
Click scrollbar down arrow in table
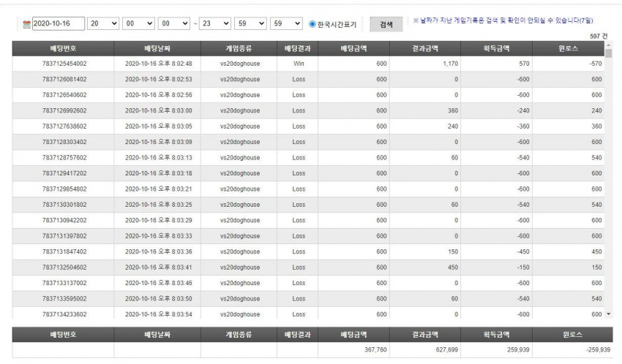[x=609, y=314]
